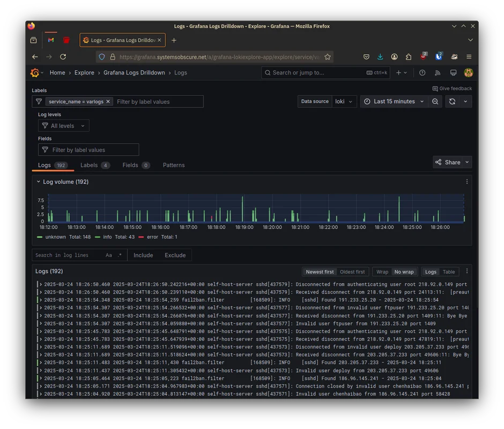
Task: Click Firefox downloads icon in toolbar
Action: (380, 57)
